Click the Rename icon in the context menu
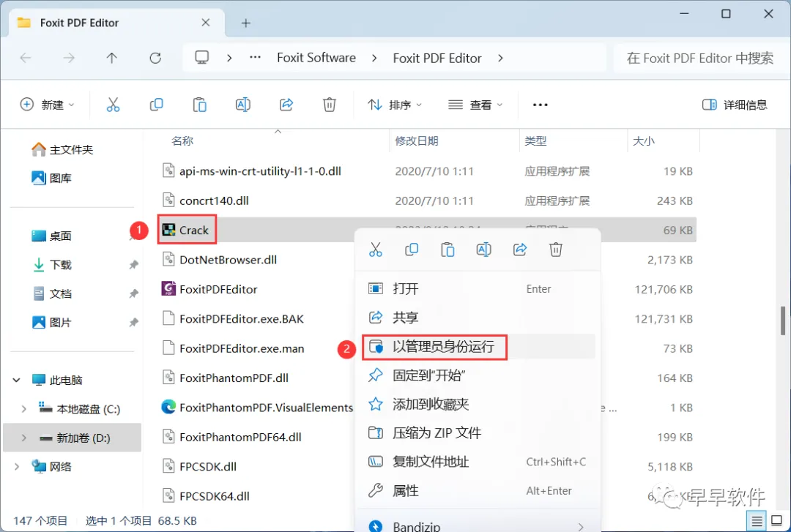The image size is (791, 532). tap(484, 249)
